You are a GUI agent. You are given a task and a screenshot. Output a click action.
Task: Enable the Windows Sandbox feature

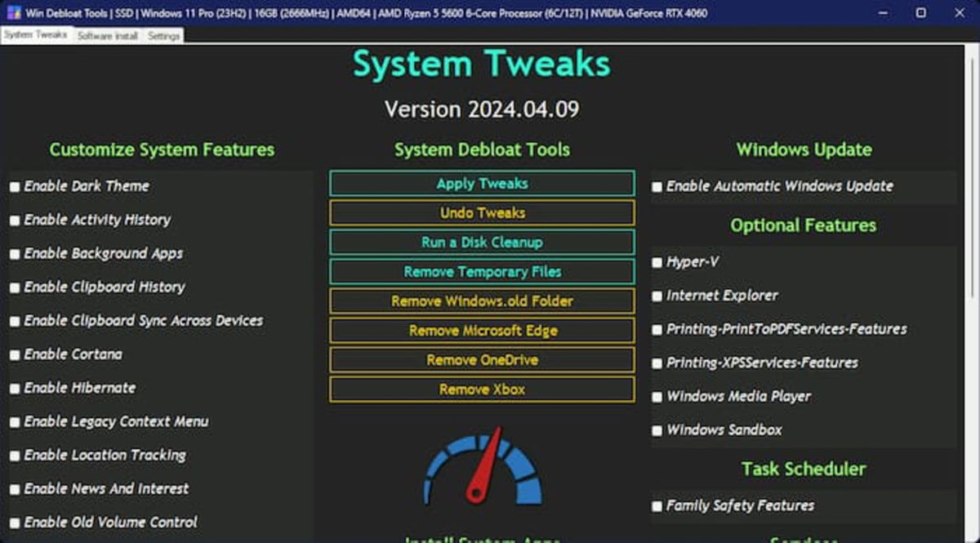(x=657, y=430)
